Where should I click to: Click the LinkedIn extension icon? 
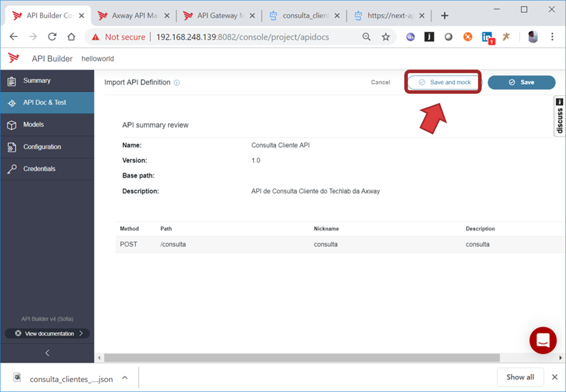click(488, 37)
